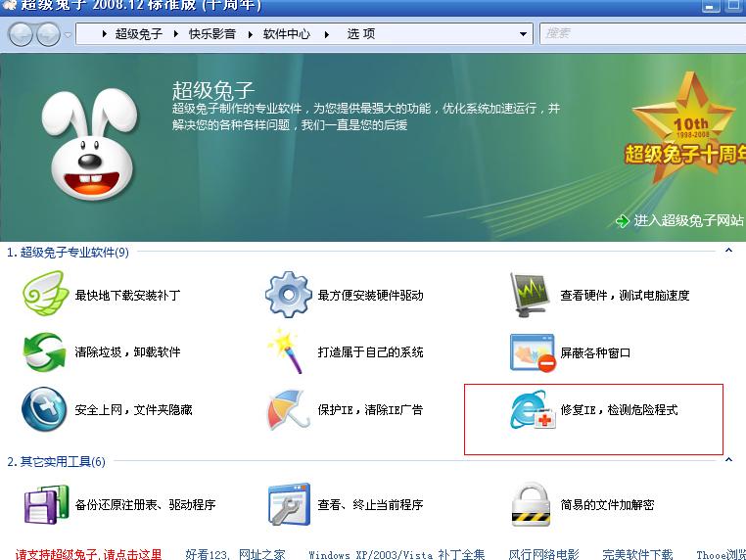Click the hardware monitor test icon
This screenshot has height=560, width=746.
(531, 295)
